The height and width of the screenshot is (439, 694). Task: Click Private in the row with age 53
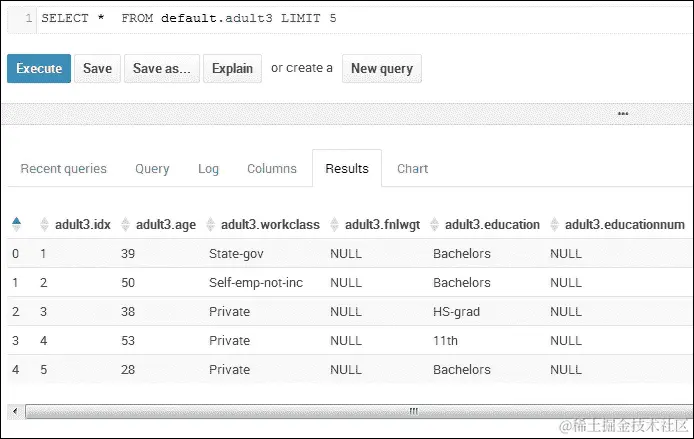pyautogui.click(x=229, y=341)
